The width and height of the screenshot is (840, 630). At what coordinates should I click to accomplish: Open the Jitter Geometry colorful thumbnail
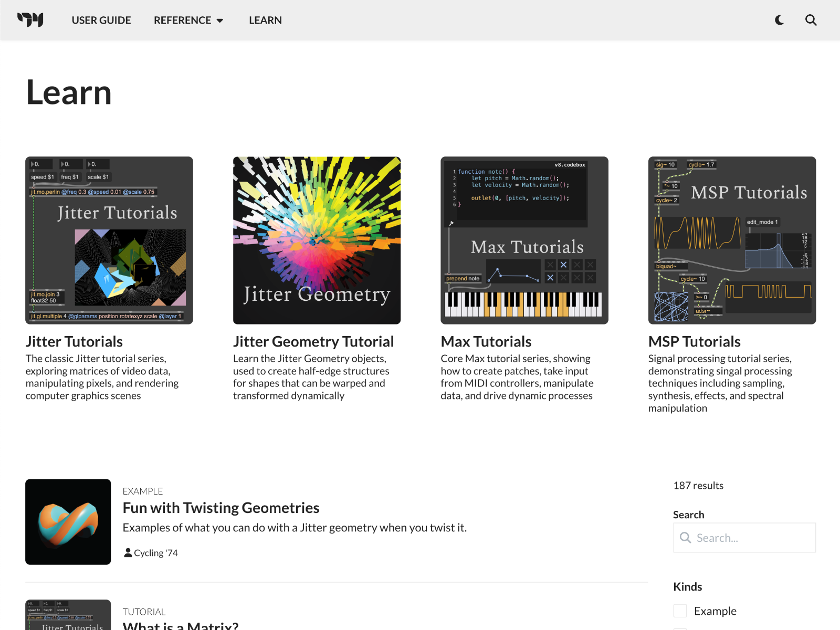(317, 240)
